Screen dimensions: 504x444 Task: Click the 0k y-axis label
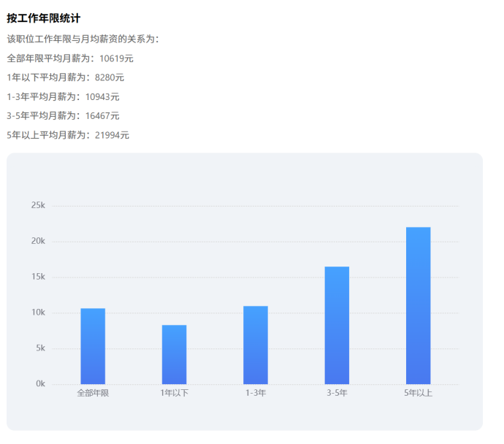pos(40,384)
